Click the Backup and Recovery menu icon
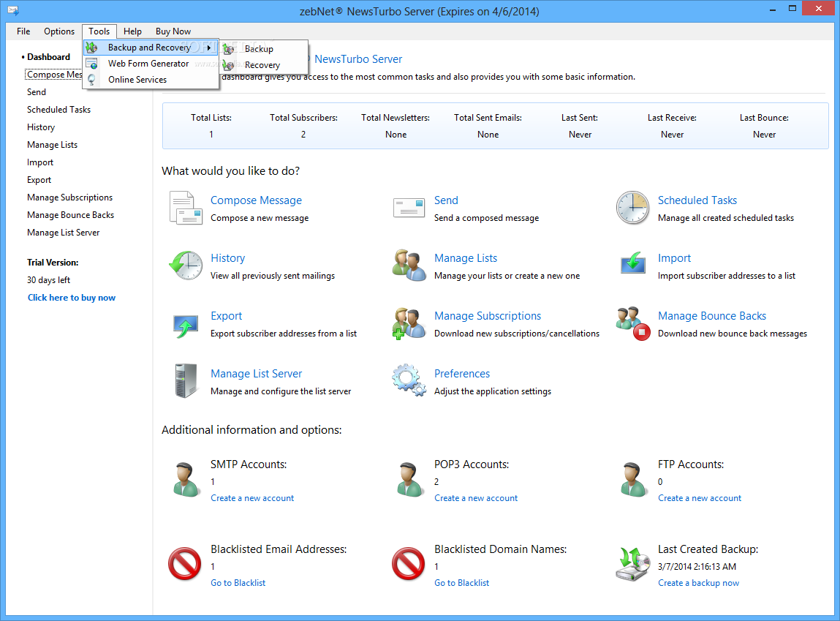Image resolution: width=840 pixels, height=621 pixels. [91, 48]
